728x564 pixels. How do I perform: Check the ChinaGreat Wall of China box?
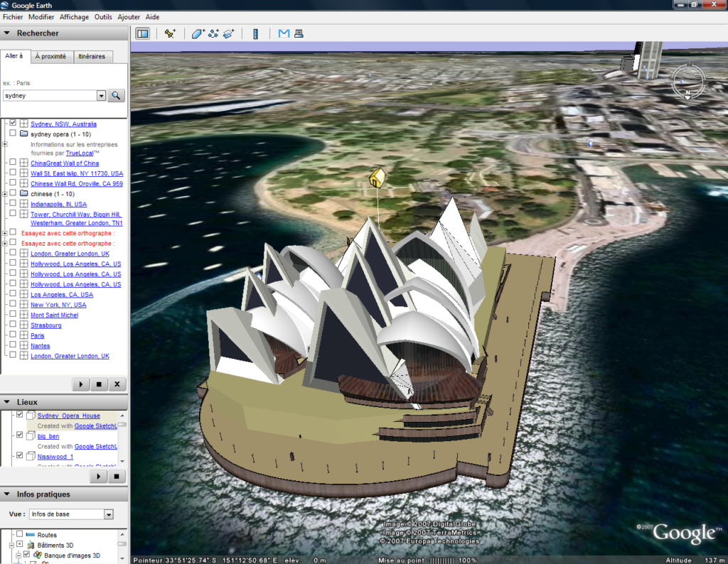point(13,163)
